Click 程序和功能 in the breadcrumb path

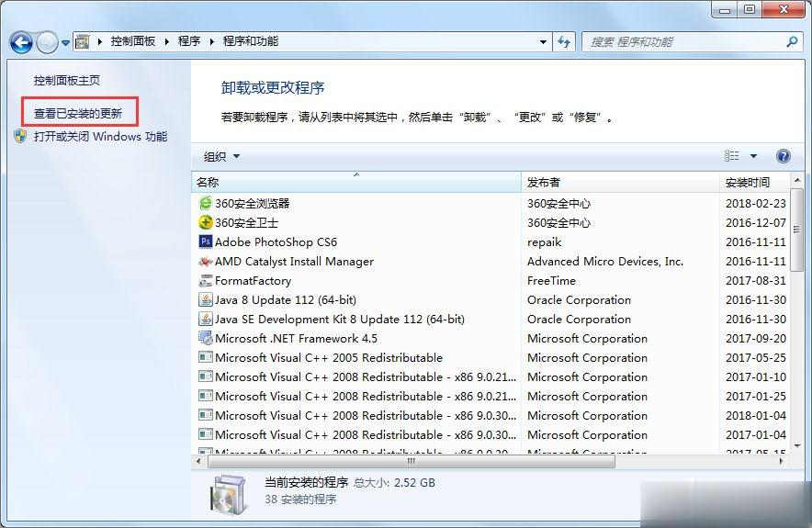tap(251, 41)
